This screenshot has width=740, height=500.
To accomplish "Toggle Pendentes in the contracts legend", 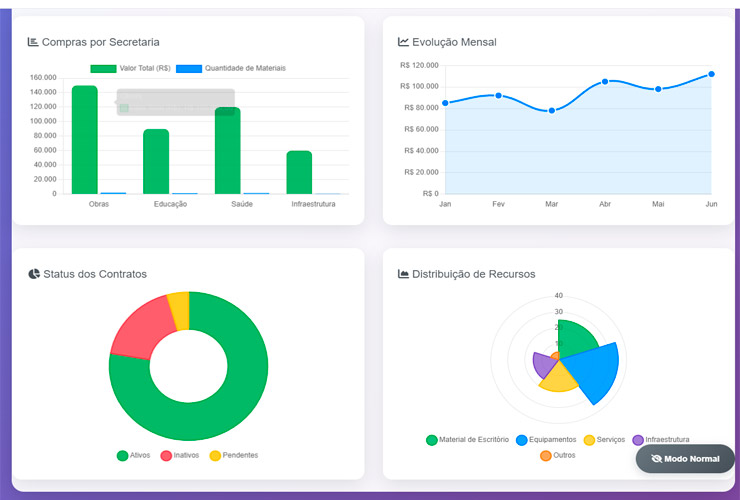I will (x=233, y=455).
